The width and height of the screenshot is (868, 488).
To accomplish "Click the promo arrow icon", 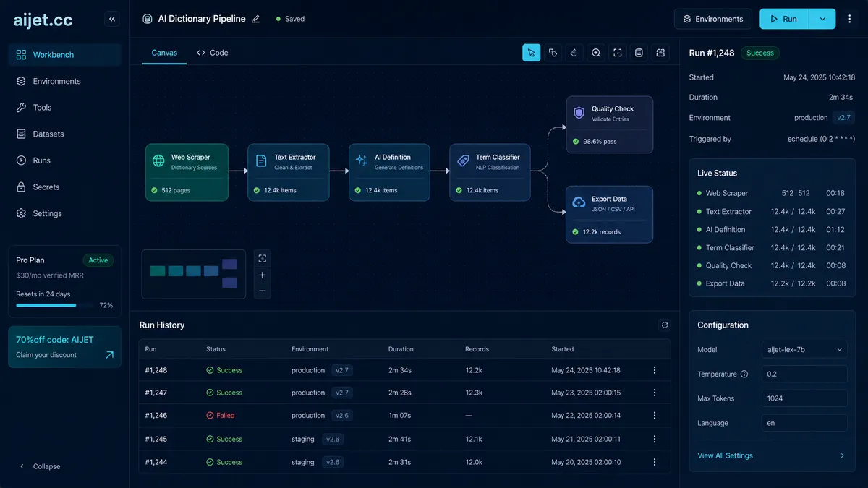I will pos(109,355).
